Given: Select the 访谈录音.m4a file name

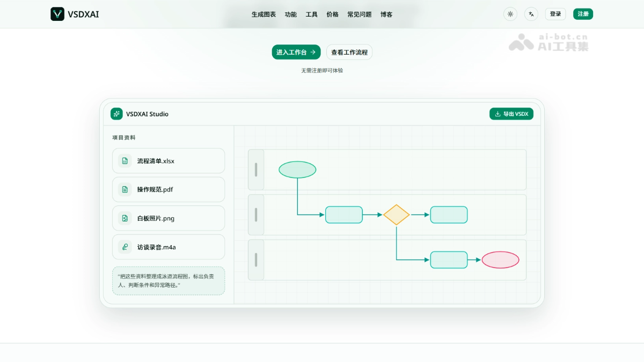Looking at the screenshot, I should coord(157,247).
